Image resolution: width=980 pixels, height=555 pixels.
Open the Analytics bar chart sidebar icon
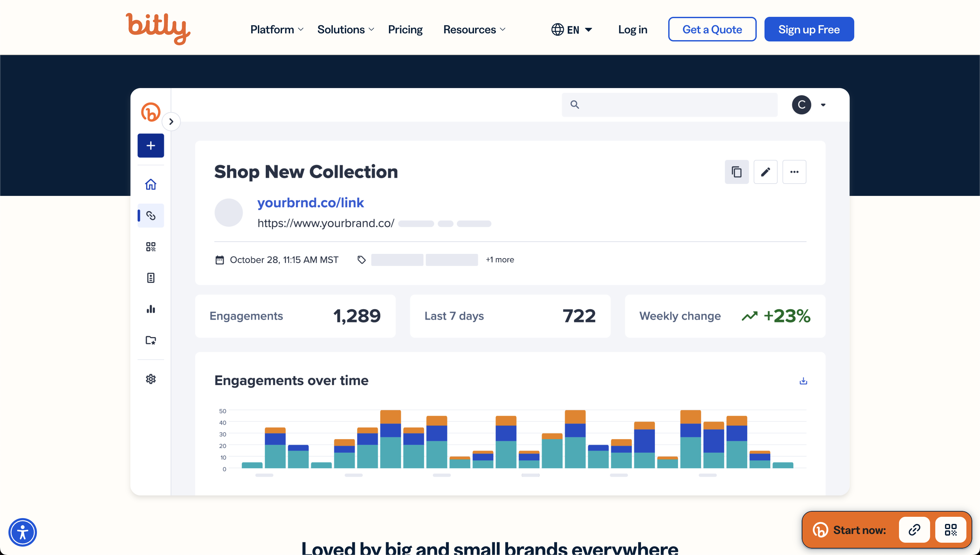(x=151, y=309)
